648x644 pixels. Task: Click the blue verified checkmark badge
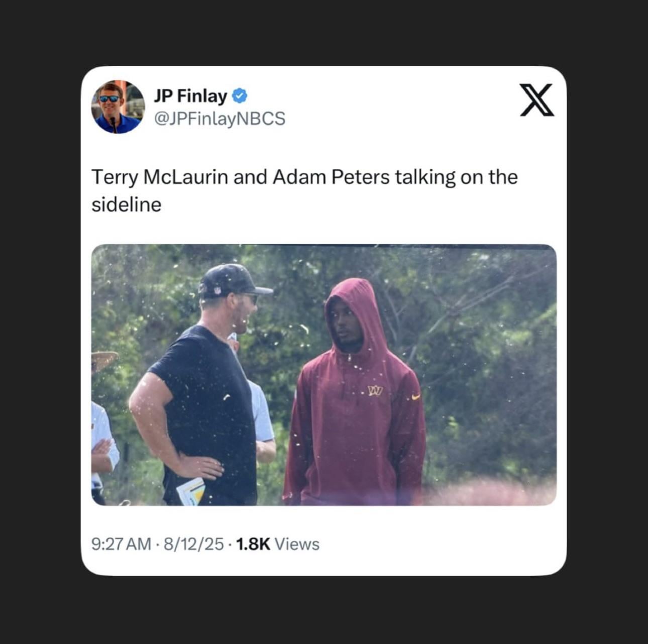(239, 95)
